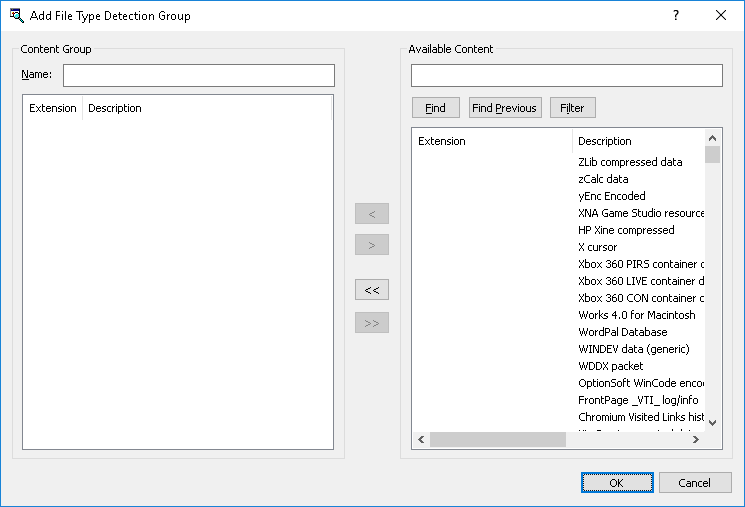Image resolution: width=745 pixels, height=507 pixels.
Task: Click the application icon in title bar
Action: pos(16,15)
